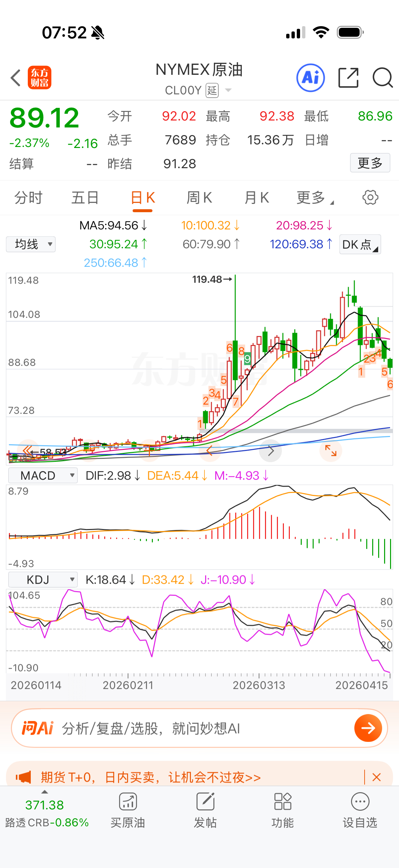This screenshot has width=399, height=868.
Task: Tap the double-left chart scroll icon
Action: [x=27, y=451]
